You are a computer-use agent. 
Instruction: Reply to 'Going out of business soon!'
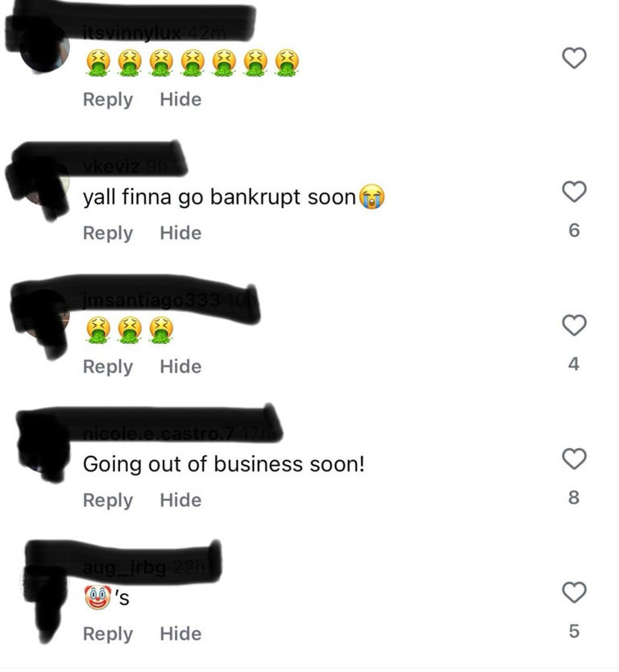(x=107, y=501)
